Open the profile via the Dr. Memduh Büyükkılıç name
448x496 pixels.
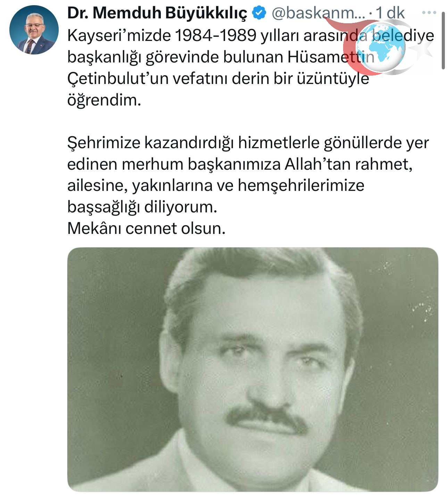(x=157, y=13)
